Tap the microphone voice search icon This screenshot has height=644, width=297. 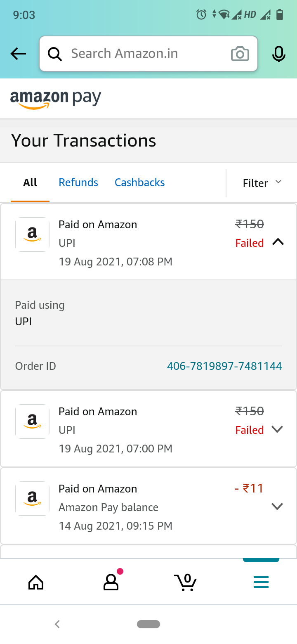(x=279, y=54)
